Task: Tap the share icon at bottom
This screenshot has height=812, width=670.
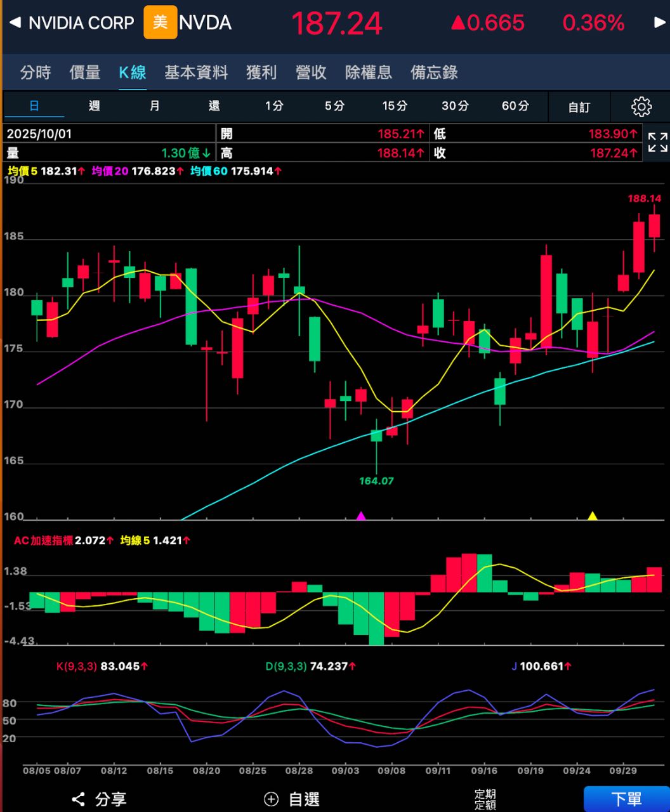Action: click(x=79, y=799)
